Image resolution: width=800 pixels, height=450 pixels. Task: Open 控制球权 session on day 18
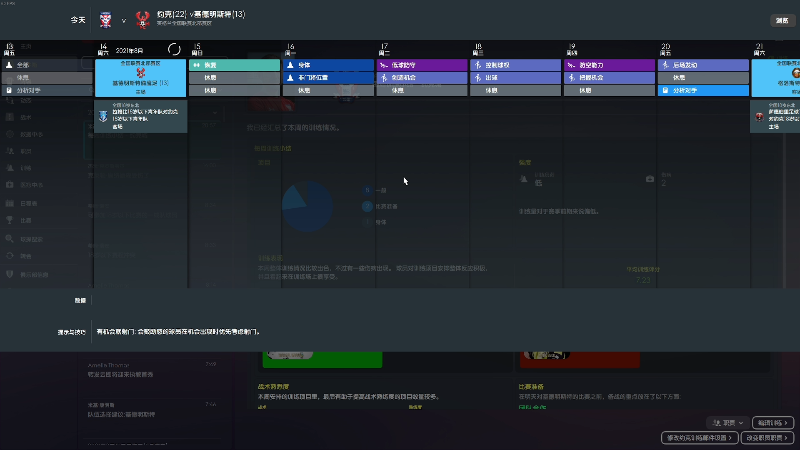(515, 65)
